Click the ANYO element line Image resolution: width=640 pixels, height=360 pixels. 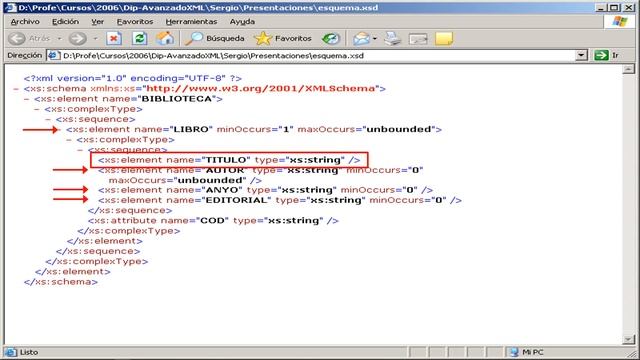click(265, 190)
